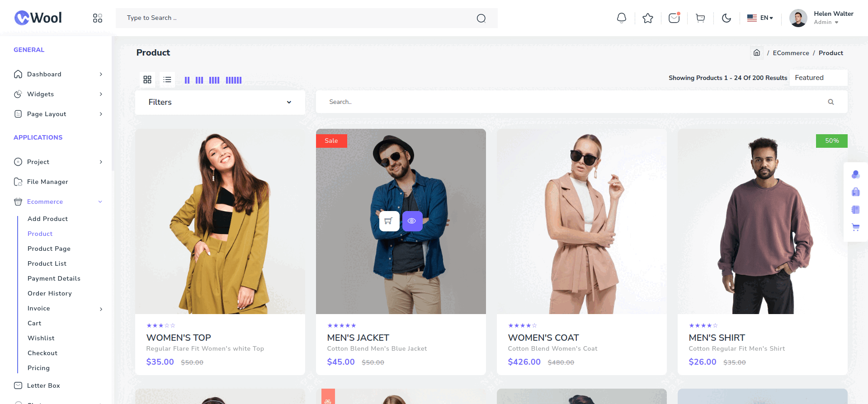This screenshot has height=404, width=868.
Task: Expand the Filters panel
Action: tap(220, 102)
